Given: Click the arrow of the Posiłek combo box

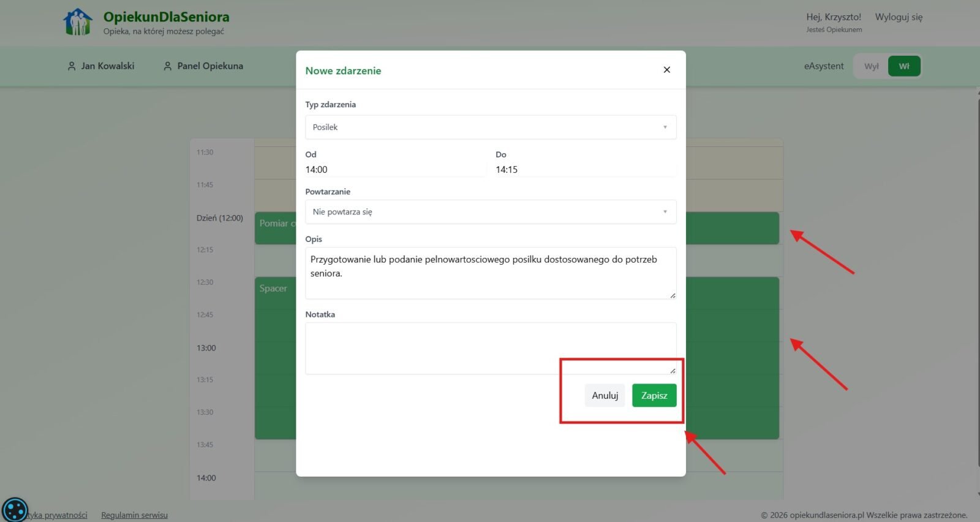Looking at the screenshot, I should (x=665, y=127).
